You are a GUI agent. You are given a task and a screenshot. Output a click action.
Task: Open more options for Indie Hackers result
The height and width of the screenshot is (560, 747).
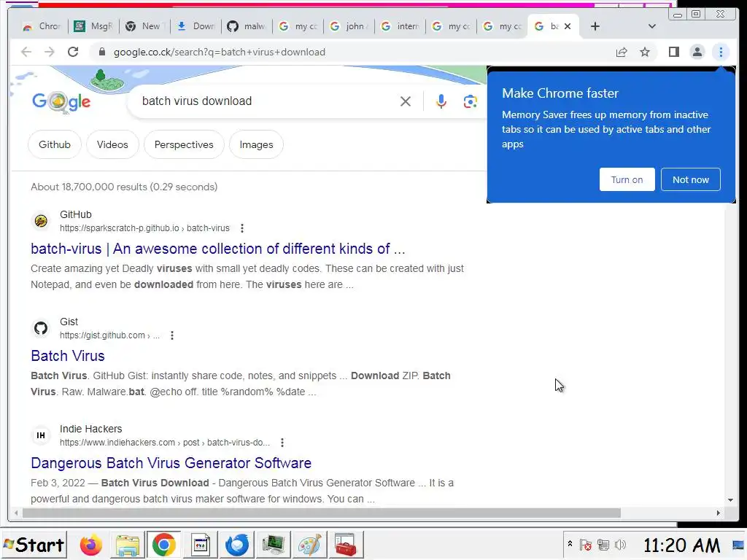(x=282, y=443)
